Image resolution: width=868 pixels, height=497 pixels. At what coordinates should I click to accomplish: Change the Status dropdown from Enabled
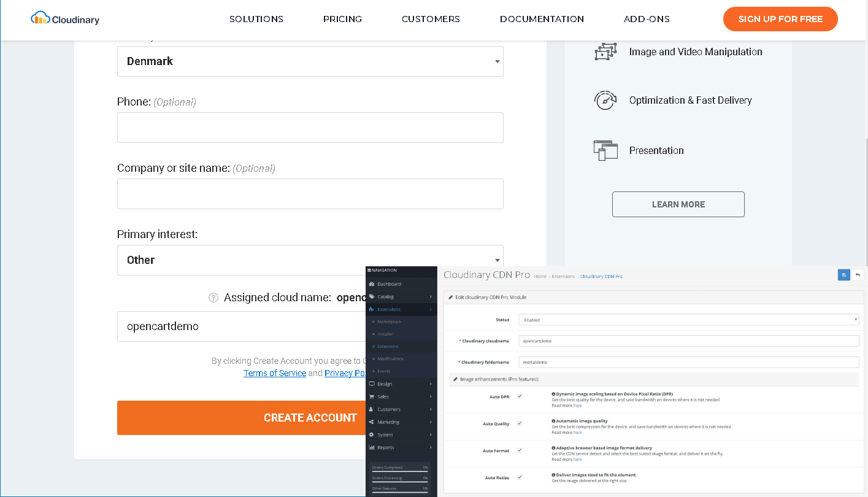click(x=687, y=320)
